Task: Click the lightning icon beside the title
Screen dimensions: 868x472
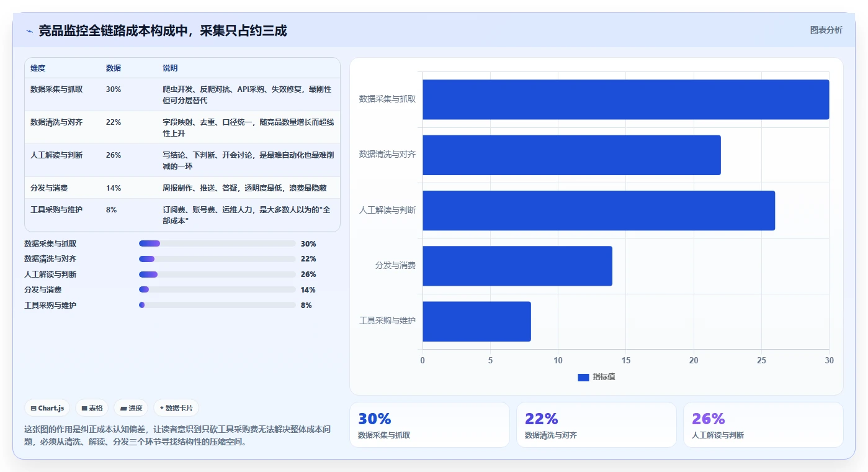Action: [x=29, y=31]
